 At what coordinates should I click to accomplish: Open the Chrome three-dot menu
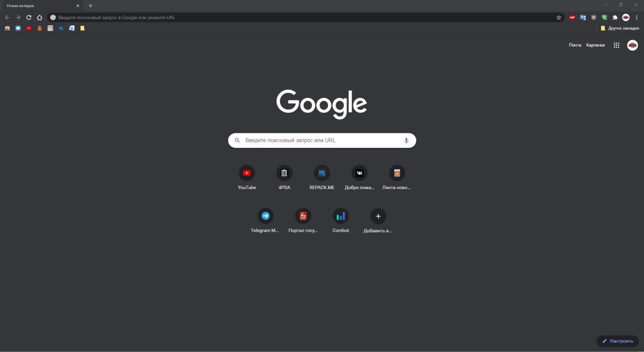(636, 17)
